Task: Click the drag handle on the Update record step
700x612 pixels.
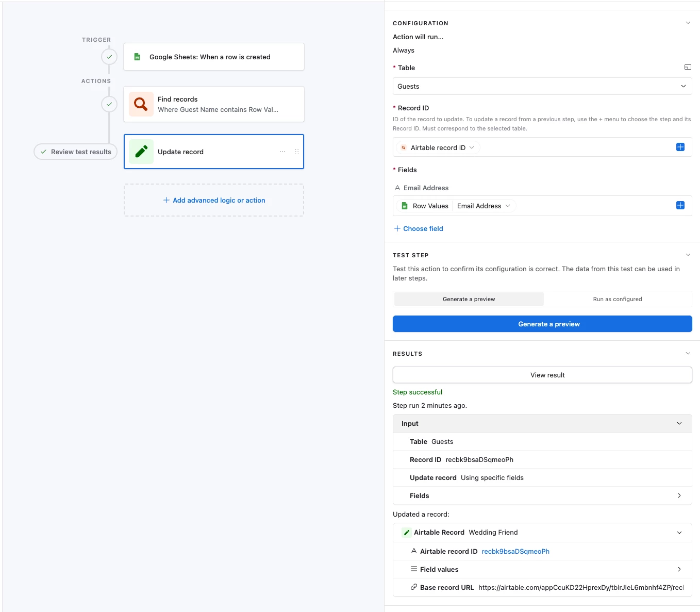Action: pos(297,152)
